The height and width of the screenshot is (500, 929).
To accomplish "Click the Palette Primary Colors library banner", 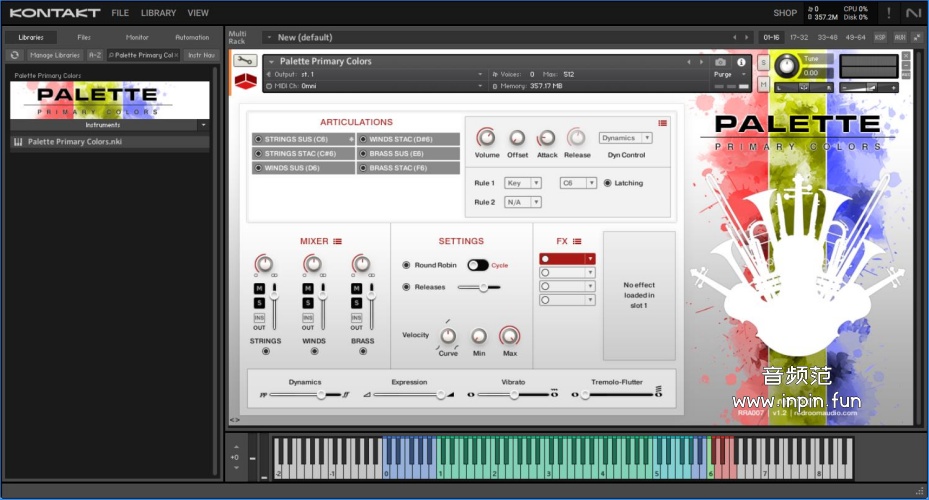I will [110, 100].
